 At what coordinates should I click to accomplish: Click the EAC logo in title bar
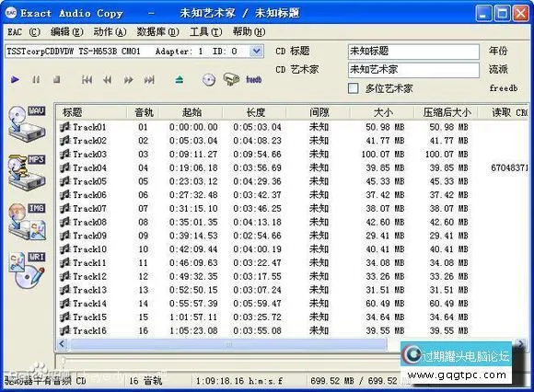(x=11, y=13)
